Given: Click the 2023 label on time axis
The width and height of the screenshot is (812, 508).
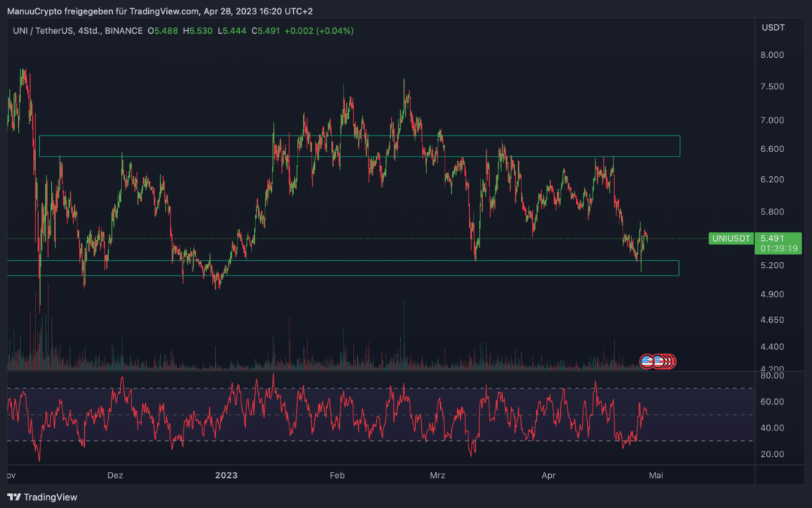Looking at the screenshot, I should 226,476.
